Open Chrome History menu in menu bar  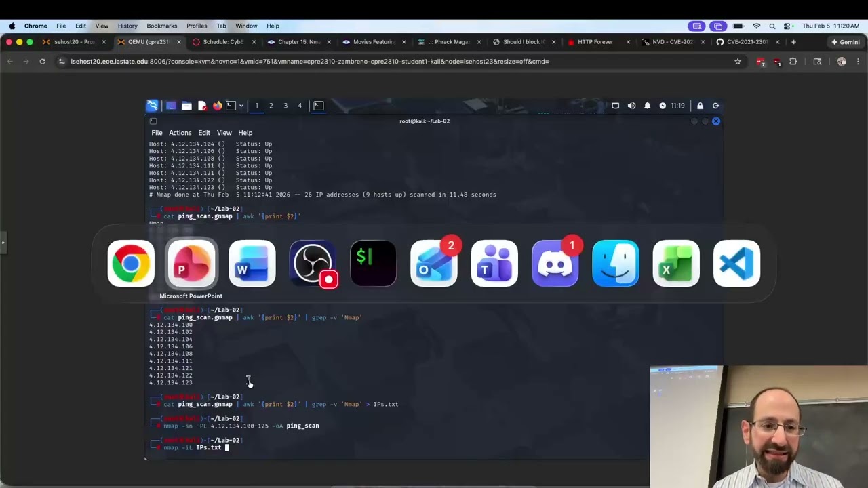tap(127, 26)
